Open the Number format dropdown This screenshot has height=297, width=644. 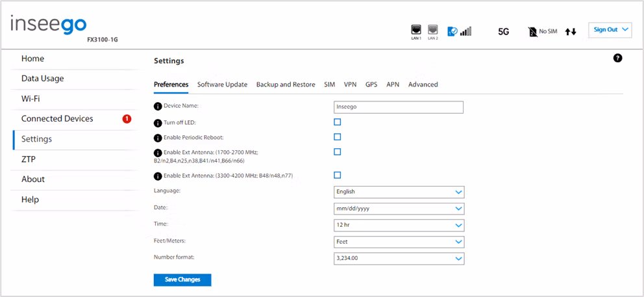coord(399,259)
